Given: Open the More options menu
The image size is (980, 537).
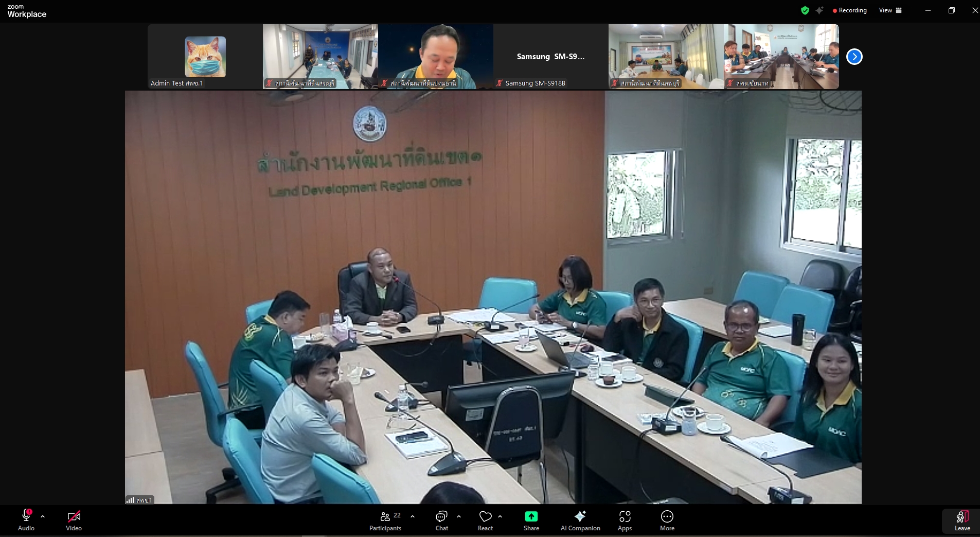Looking at the screenshot, I should tap(667, 520).
